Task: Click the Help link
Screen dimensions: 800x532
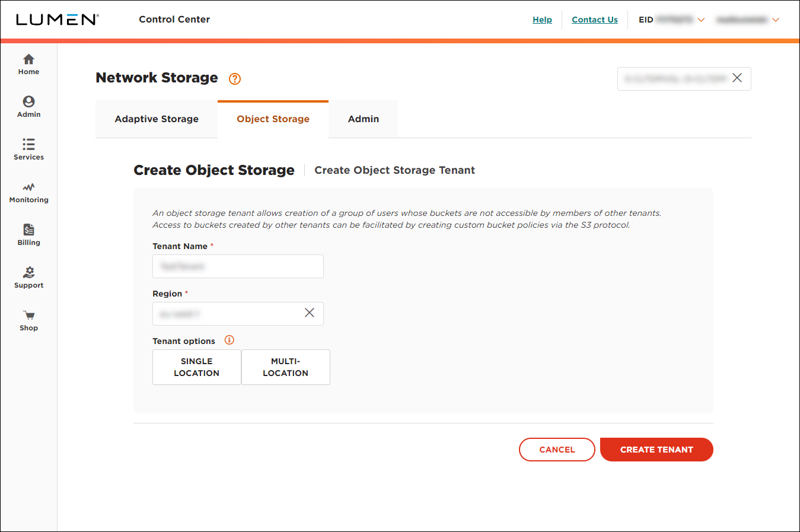Action: (x=542, y=20)
